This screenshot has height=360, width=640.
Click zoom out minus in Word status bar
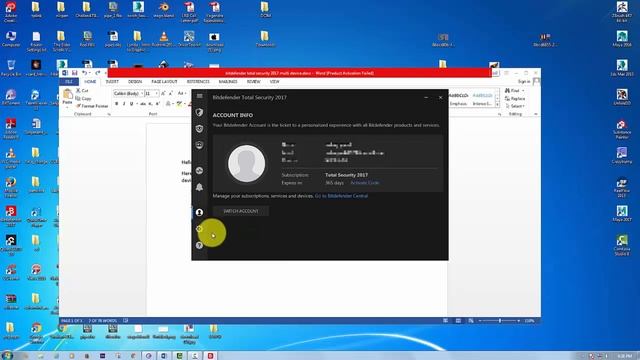tap(480, 321)
